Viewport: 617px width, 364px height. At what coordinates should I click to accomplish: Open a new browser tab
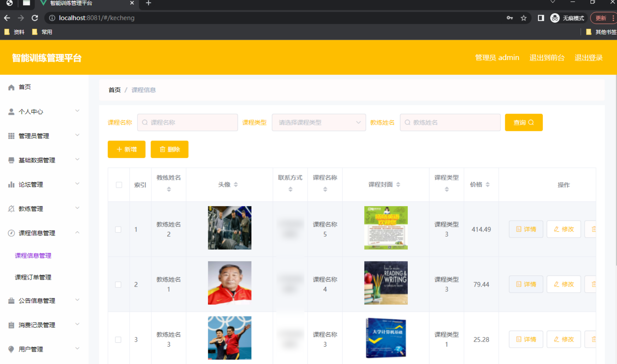point(148,3)
